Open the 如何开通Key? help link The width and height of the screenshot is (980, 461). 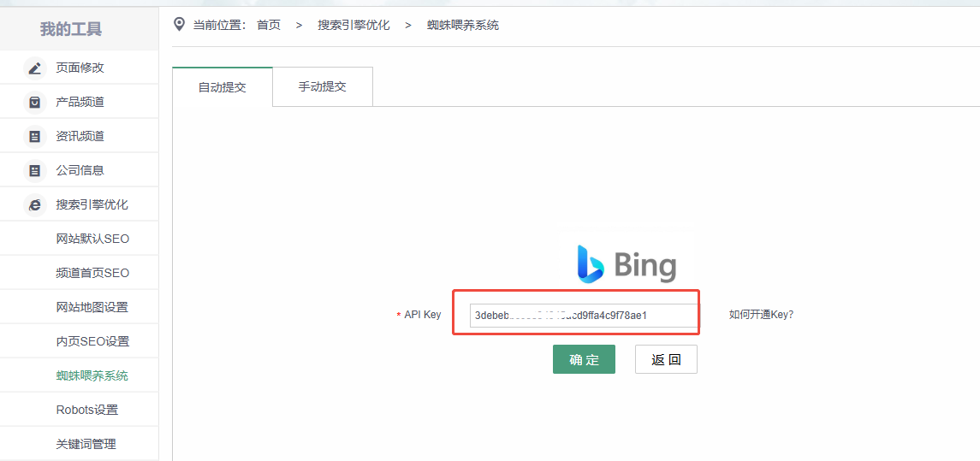click(761, 315)
